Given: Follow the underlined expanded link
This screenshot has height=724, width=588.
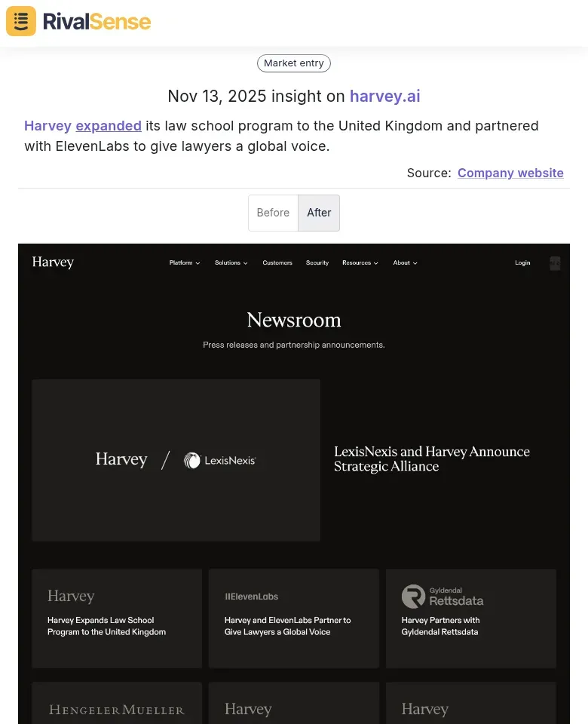Looking at the screenshot, I should [x=109, y=126].
